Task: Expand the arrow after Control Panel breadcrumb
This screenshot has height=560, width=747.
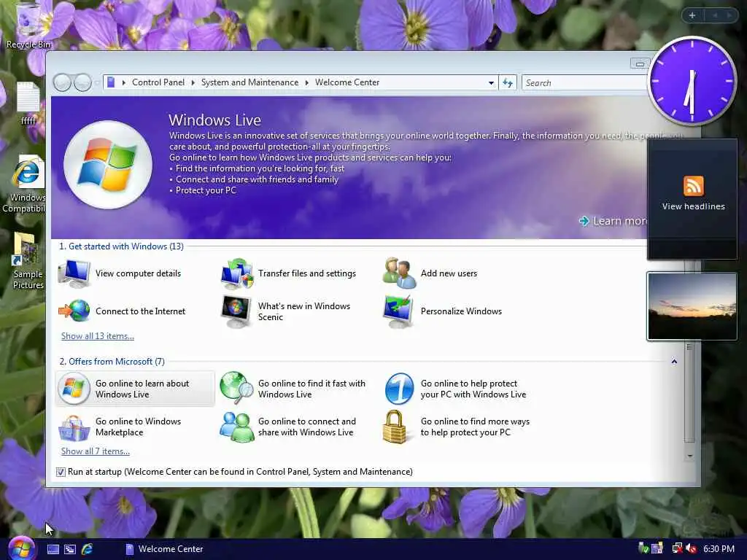Action: [x=193, y=82]
